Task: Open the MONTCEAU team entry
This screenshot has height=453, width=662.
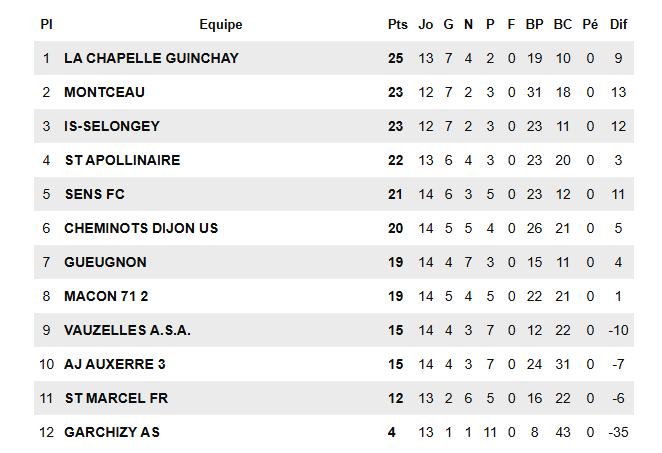Action: point(104,92)
